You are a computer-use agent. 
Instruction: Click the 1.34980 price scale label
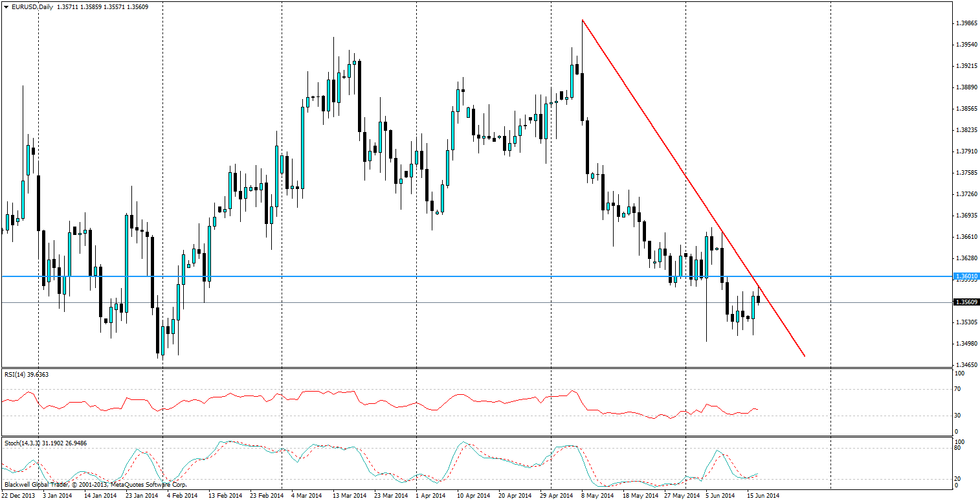(966, 344)
